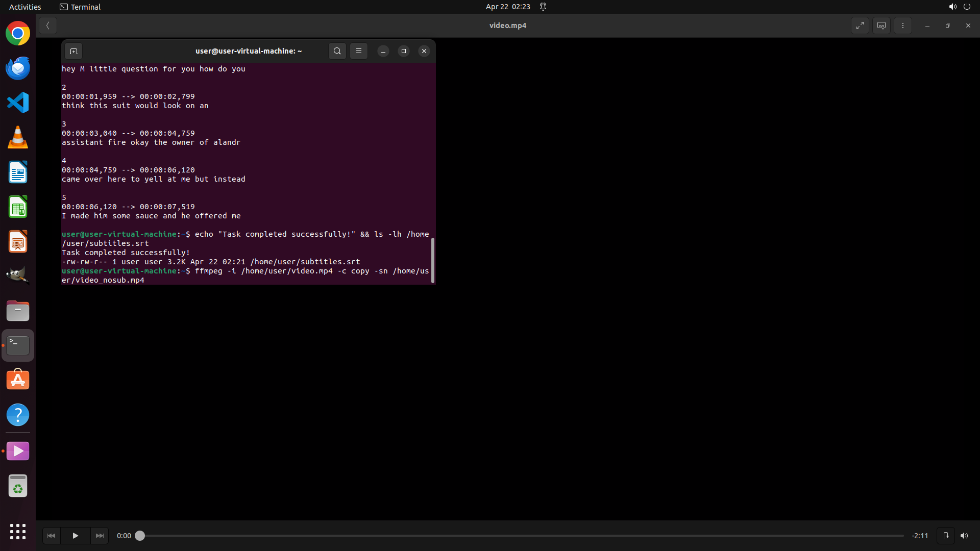The width and height of the screenshot is (980, 551).
Task: Skip to the next video track
Action: tap(100, 536)
